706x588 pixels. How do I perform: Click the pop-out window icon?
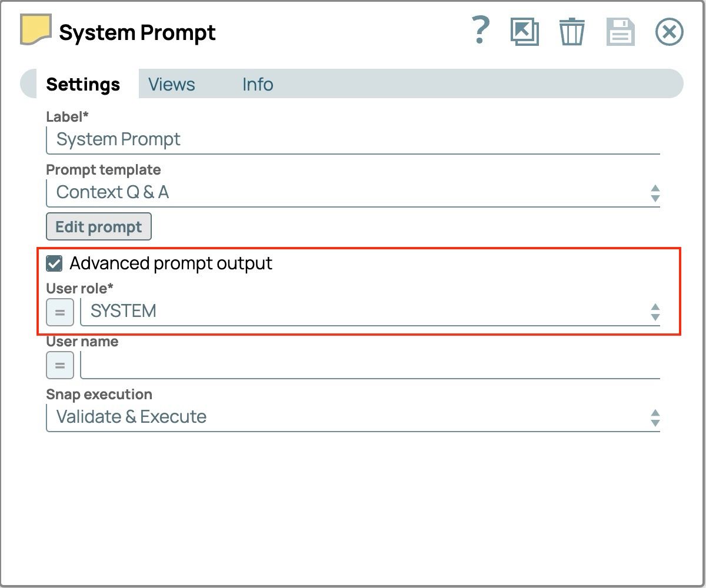click(x=524, y=32)
